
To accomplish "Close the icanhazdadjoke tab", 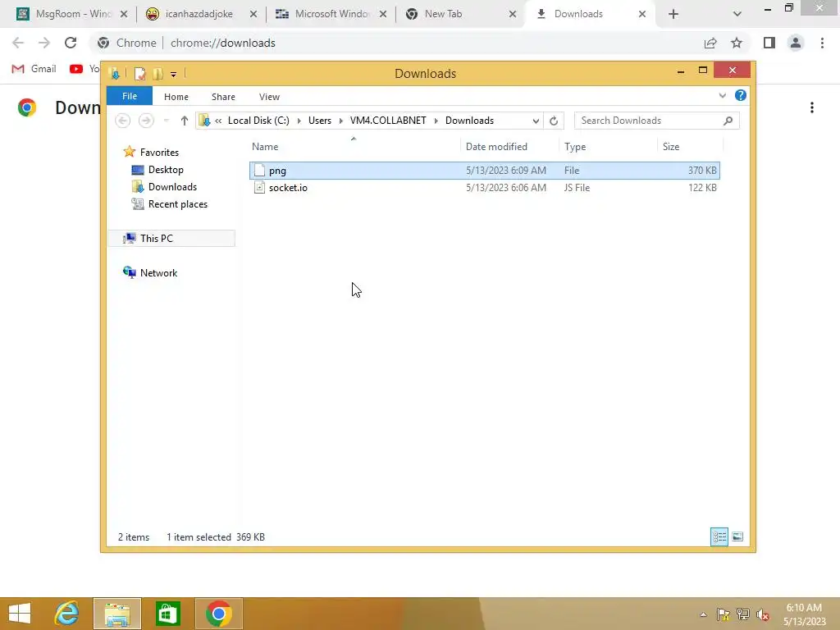I will tap(253, 15).
